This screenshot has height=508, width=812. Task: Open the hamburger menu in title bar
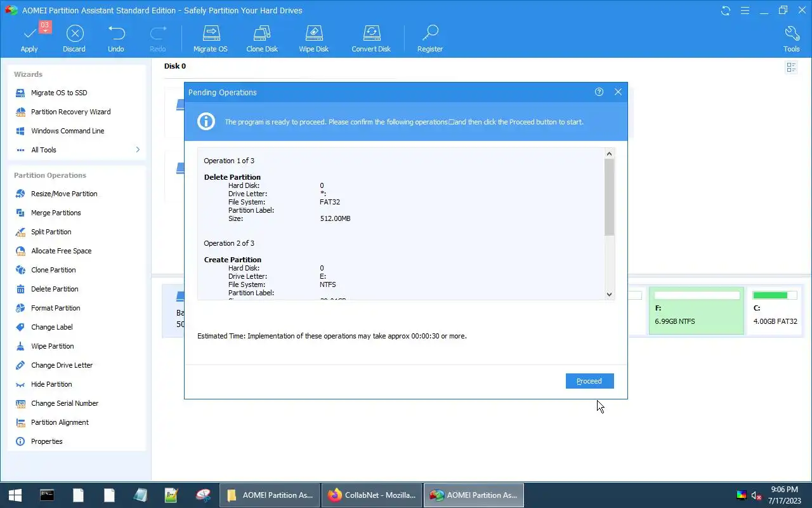click(x=746, y=10)
